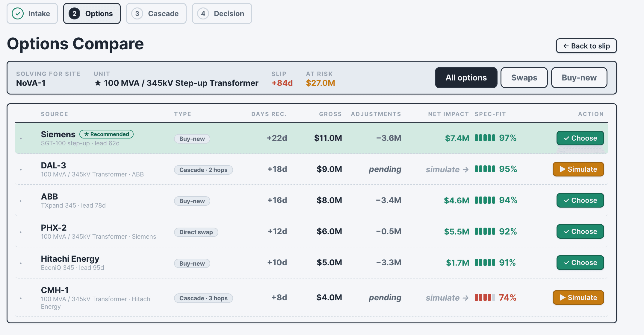Click the TXpand 345 lead 78d subtitle
The height and width of the screenshot is (335, 644).
pyautogui.click(x=73, y=205)
